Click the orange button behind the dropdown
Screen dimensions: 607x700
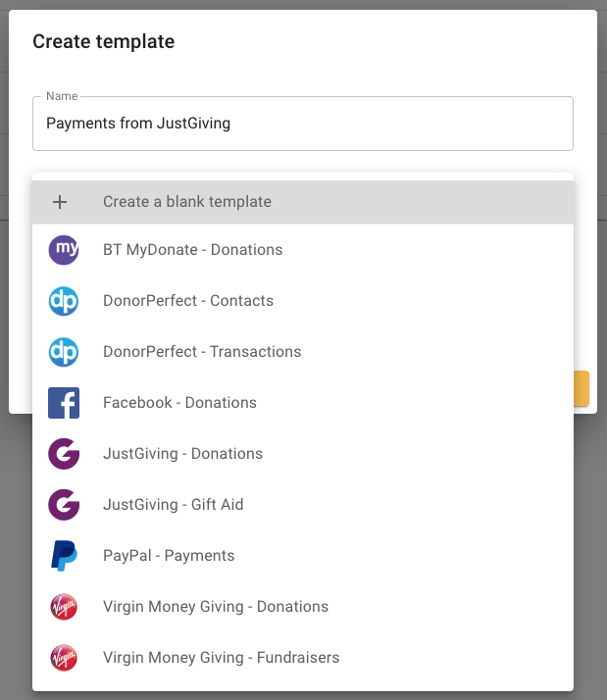click(582, 388)
